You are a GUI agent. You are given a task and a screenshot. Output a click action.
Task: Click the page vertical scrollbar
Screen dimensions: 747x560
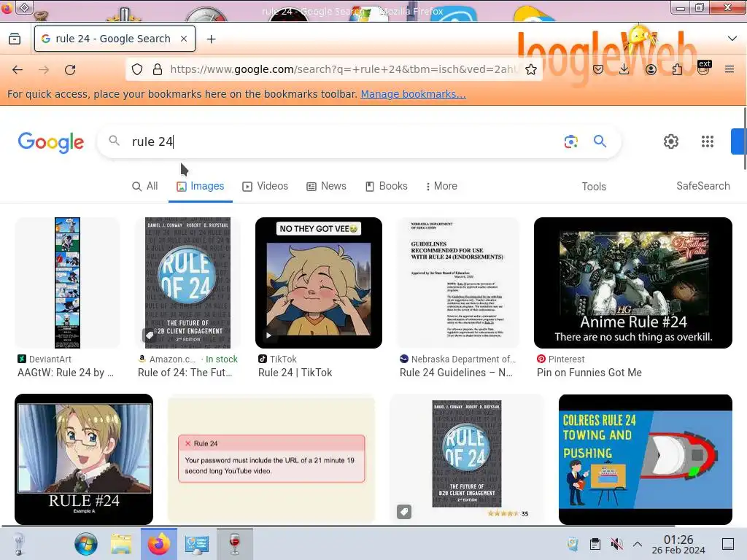click(x=745, y=138)
